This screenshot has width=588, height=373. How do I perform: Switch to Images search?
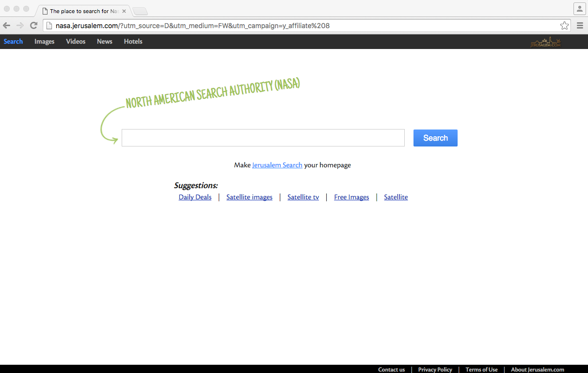pyautogui.click(x=45, y=42)
